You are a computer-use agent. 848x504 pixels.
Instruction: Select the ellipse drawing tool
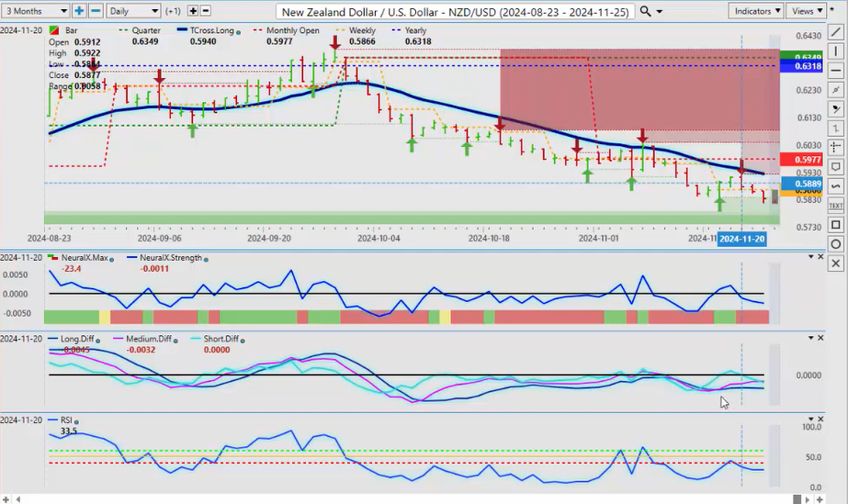[835, 244]
